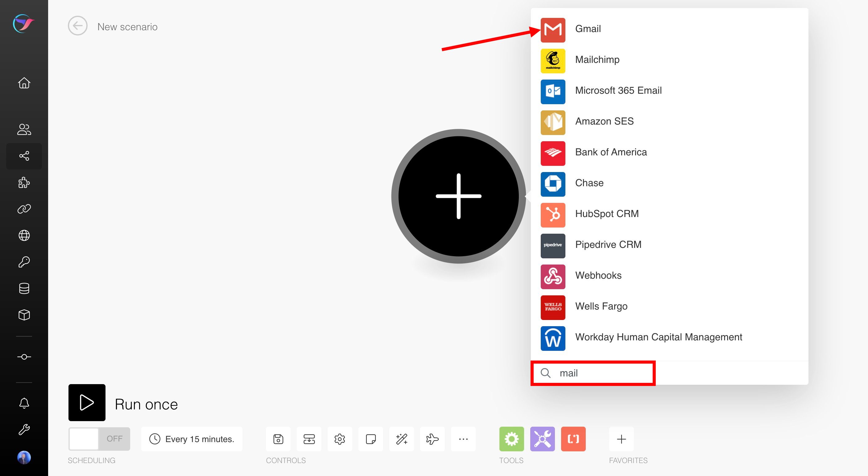Click the Gmail app icon
The height and width of the screenshot is (476, 868).
click(553, 30)
